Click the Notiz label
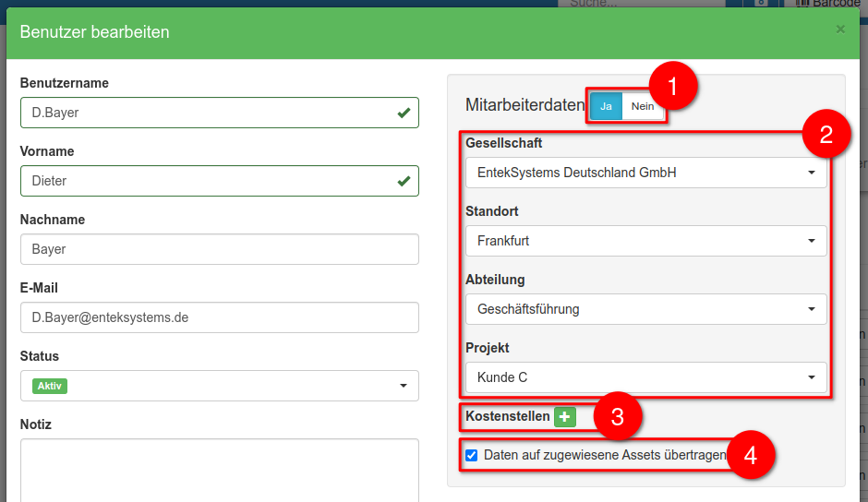The width and height of the screenshot is (868, 502). pyautogui.click(x=35, y=424)
